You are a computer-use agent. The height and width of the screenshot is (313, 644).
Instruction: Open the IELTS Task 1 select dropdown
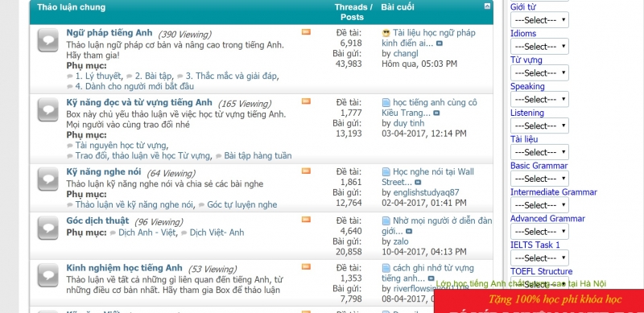tap(539, 258)
